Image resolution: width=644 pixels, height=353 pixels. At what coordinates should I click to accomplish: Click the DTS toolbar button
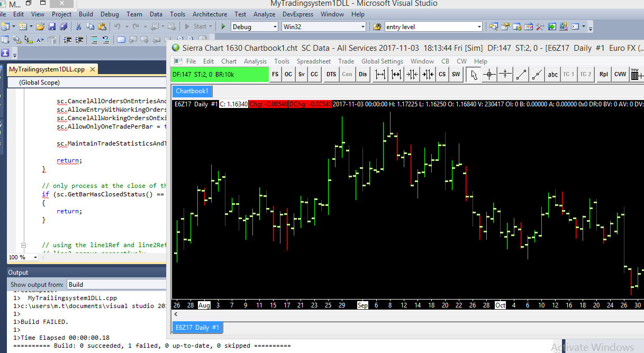331,75
